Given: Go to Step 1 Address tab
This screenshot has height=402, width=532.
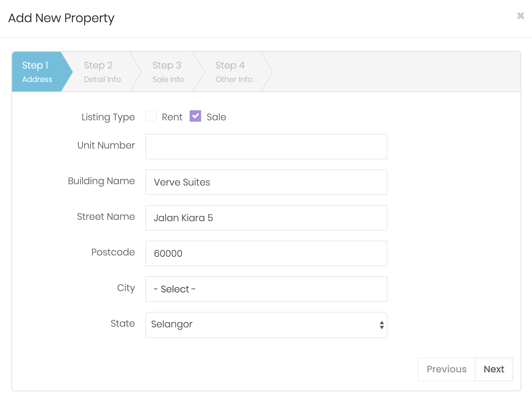Looking at the screenshot, I should coord(37,72).
